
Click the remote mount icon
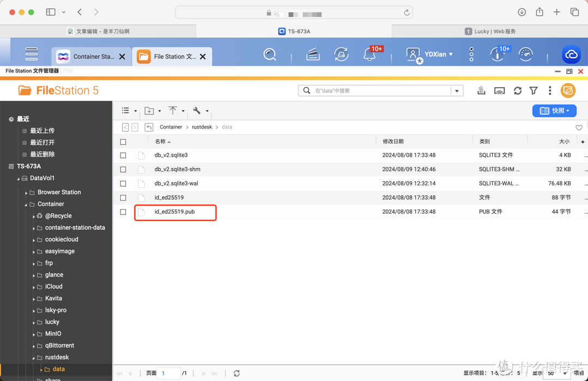(499, 91)
